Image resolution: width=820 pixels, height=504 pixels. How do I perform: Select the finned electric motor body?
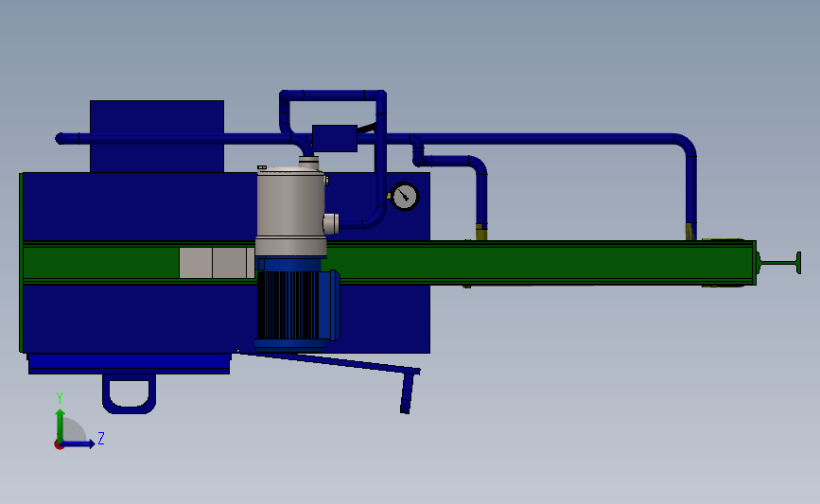297,304
